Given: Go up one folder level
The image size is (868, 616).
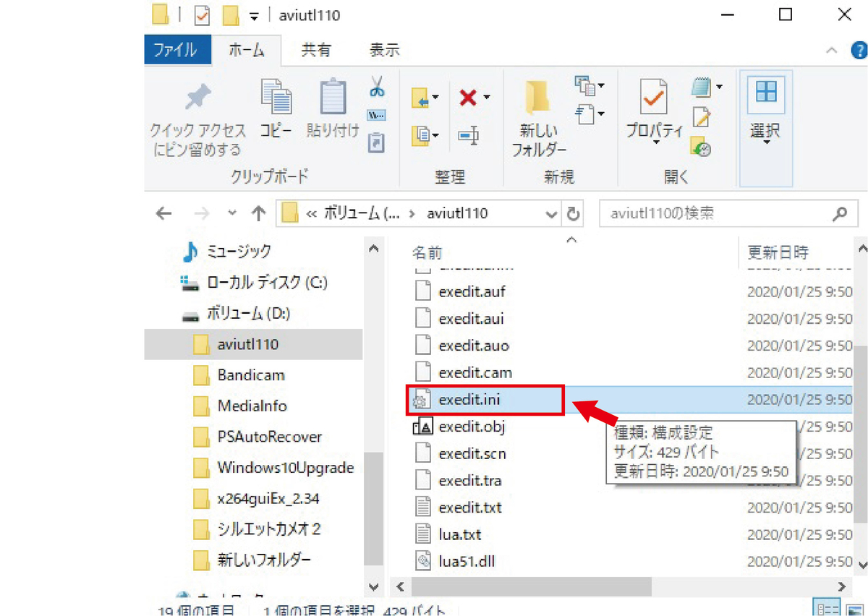Looking at the screenshot, I should (258, 214).
